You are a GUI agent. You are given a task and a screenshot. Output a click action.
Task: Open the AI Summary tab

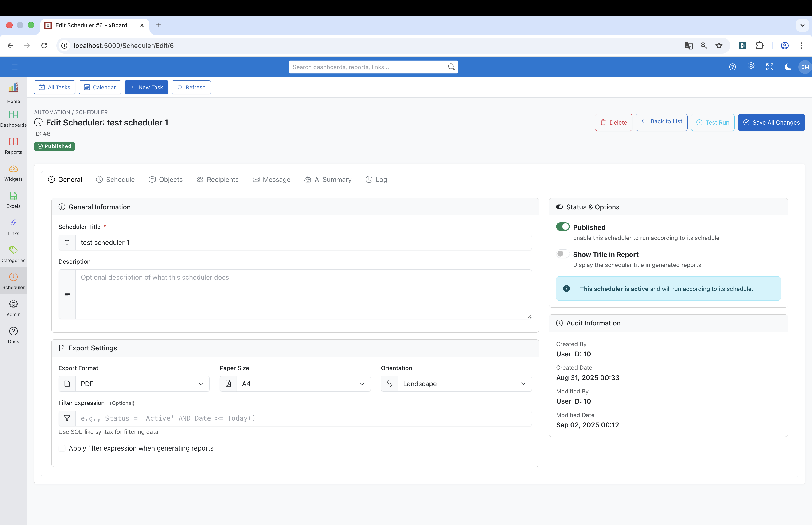pos(328,179)
